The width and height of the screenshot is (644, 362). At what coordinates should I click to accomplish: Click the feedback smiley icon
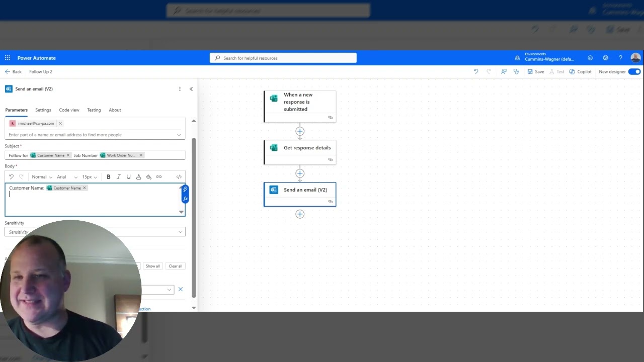590,58
